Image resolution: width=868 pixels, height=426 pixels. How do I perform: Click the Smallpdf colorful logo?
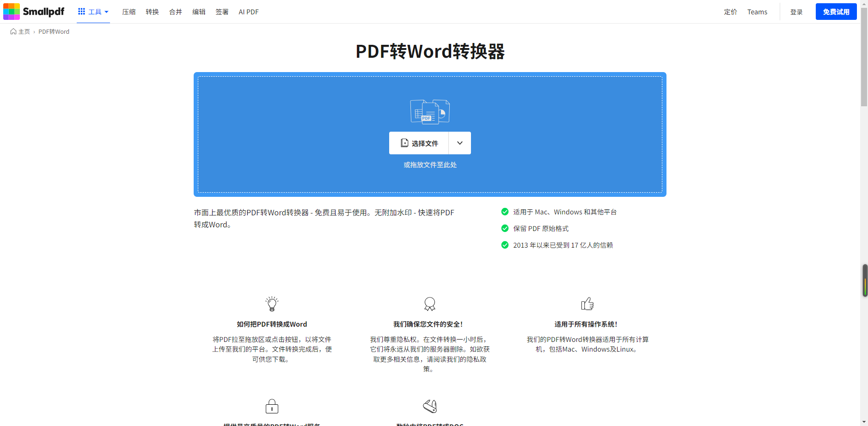point(12,12)
